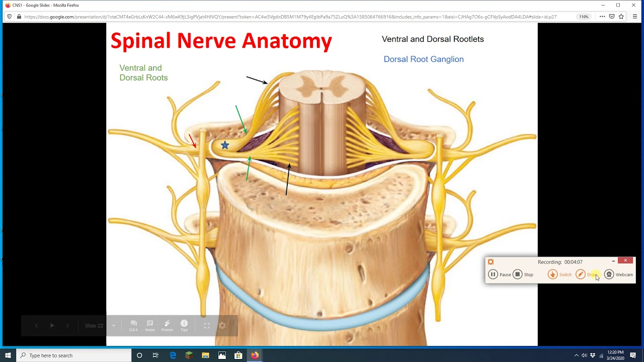Open Microsoft Store from taskbar
The height and width of the screenshot is (362, 644).
click(238, 355)
